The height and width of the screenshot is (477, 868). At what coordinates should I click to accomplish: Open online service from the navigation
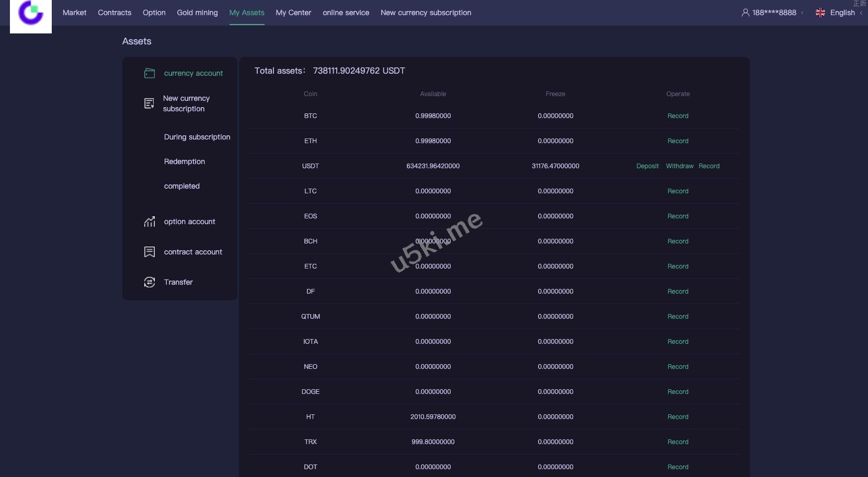(346, 13)
